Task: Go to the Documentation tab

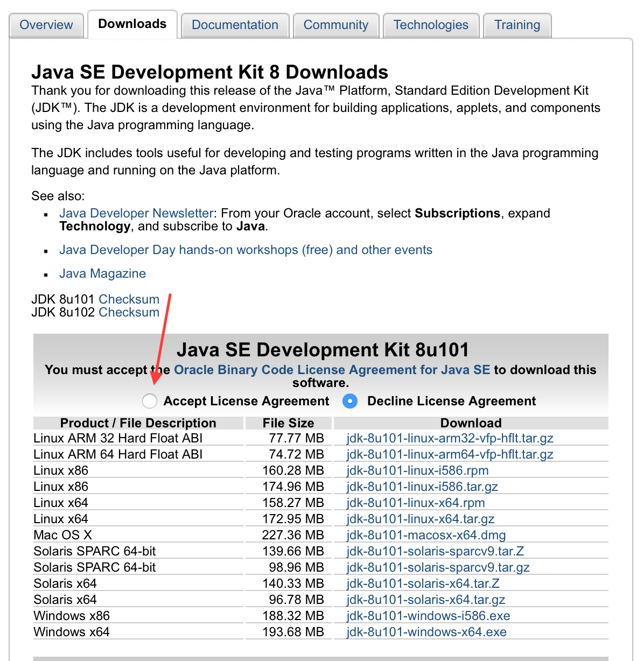Action: coord(235,25)
